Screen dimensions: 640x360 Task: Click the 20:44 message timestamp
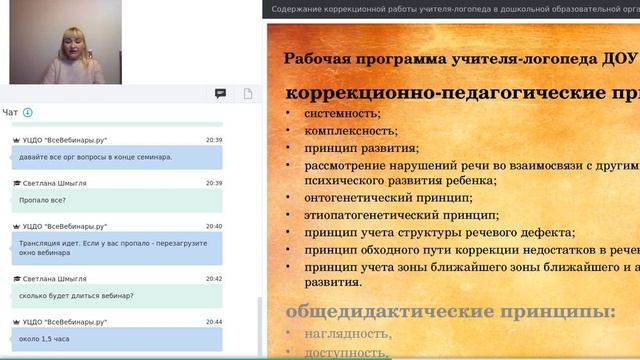[214, 322]
